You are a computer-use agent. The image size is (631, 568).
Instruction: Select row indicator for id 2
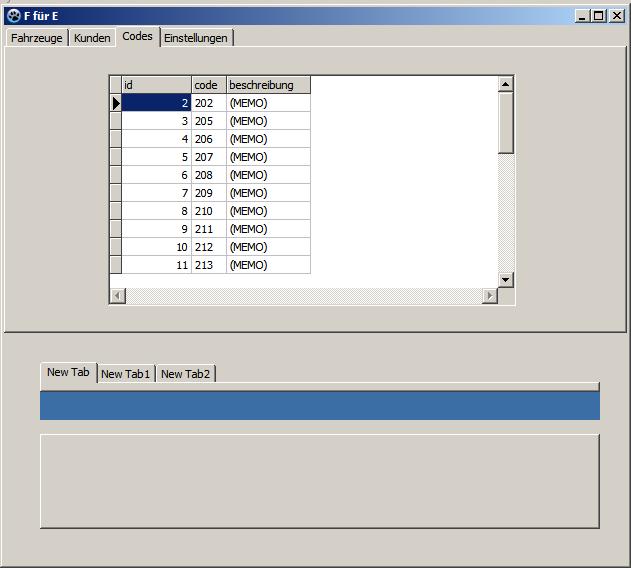115,103
